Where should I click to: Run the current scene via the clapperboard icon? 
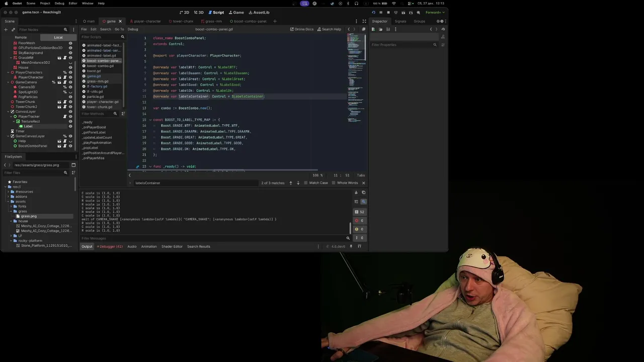tap(403, 12)
